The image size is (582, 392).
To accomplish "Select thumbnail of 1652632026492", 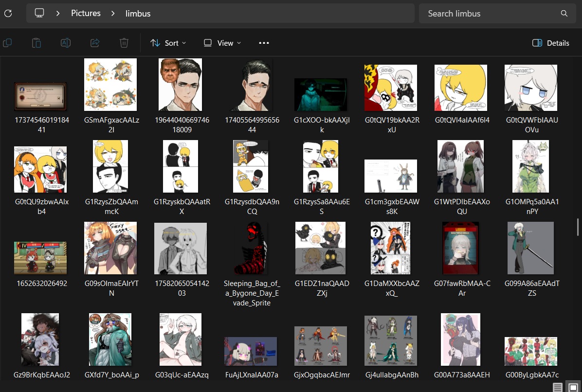I will pyautogui.click(x=40, y=258).
